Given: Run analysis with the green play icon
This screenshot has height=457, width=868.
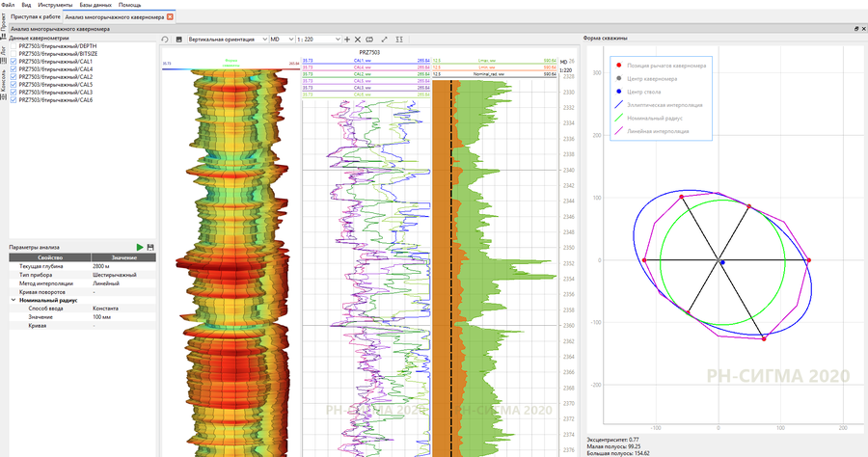Looking at the screenshot, I should [x=140, y=248].
